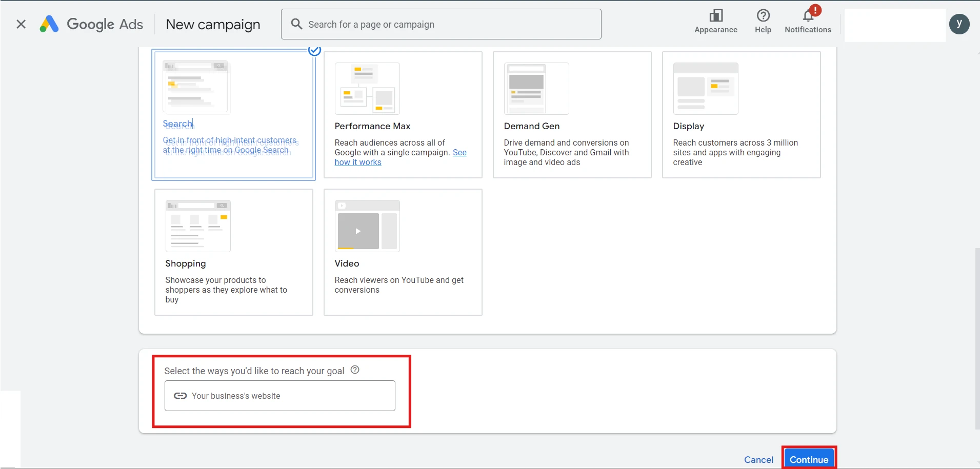Click the link icon in website field
This screenshot has height=469, width=980.
pyautogui.click(x=180, y=396)
